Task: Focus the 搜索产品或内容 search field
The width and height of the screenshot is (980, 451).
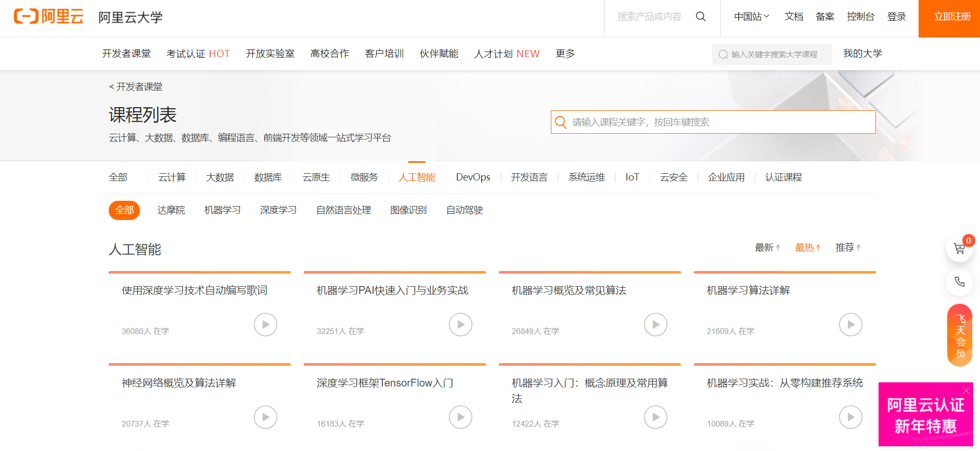Action: [649, 17]
